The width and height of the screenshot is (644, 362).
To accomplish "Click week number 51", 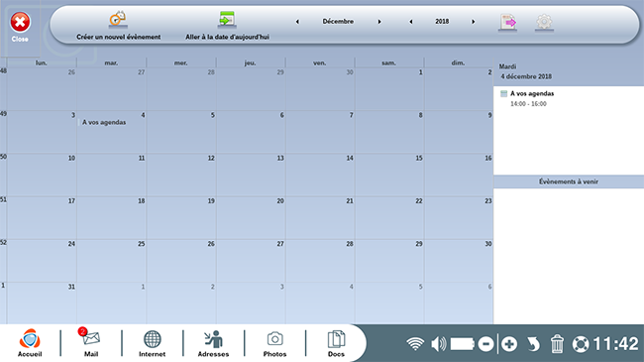I will pyautogui.click(x=3, y=199).
